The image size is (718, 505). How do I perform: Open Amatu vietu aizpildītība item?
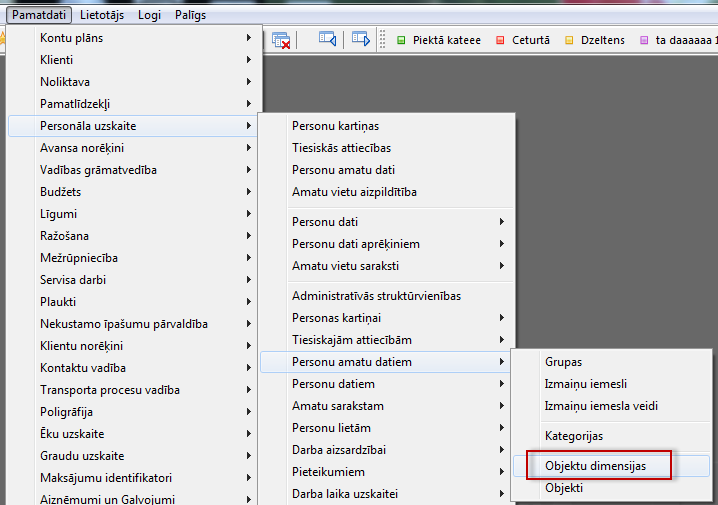pyautogui.click(x=386, y=192)
